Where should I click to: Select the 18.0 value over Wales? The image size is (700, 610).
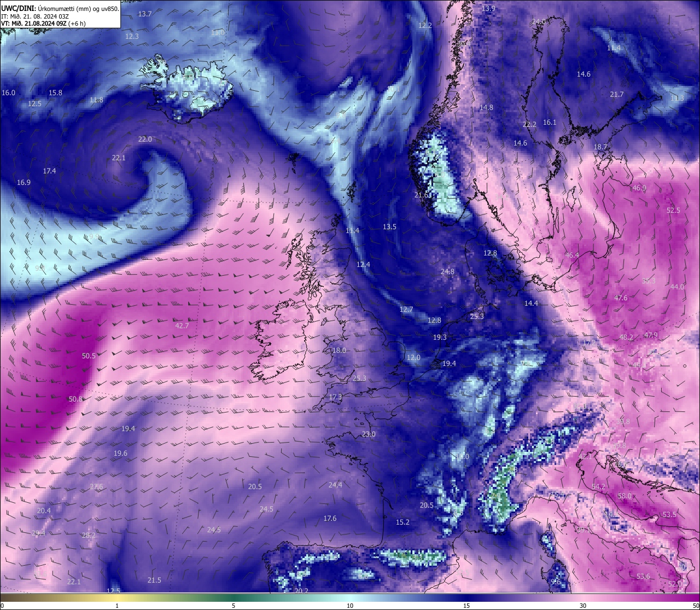click(339, 350)
